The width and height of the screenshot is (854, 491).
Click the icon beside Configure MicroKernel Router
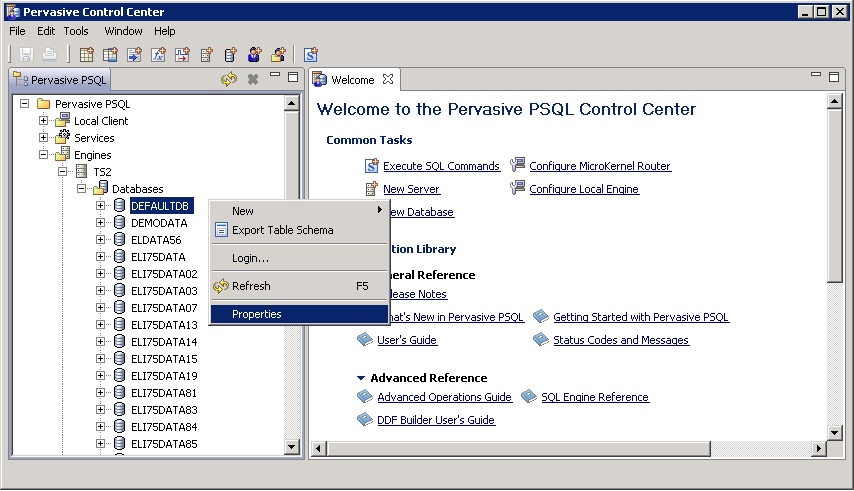tap(517, 164)
